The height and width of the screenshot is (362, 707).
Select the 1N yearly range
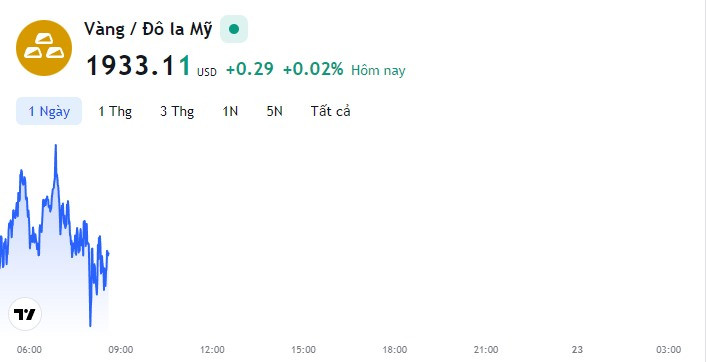[x=230, y=111]
